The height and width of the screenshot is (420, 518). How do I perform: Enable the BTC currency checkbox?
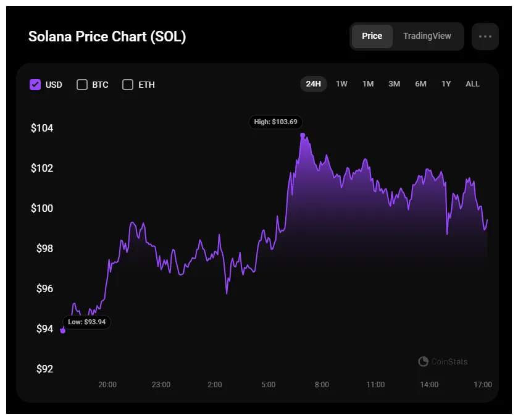point(82,84)
